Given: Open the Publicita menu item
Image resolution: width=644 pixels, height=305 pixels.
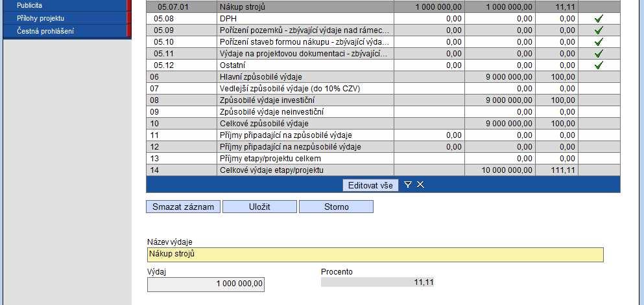Looking at the screenshot, I should pyautogui.click(x=67, y=6).
